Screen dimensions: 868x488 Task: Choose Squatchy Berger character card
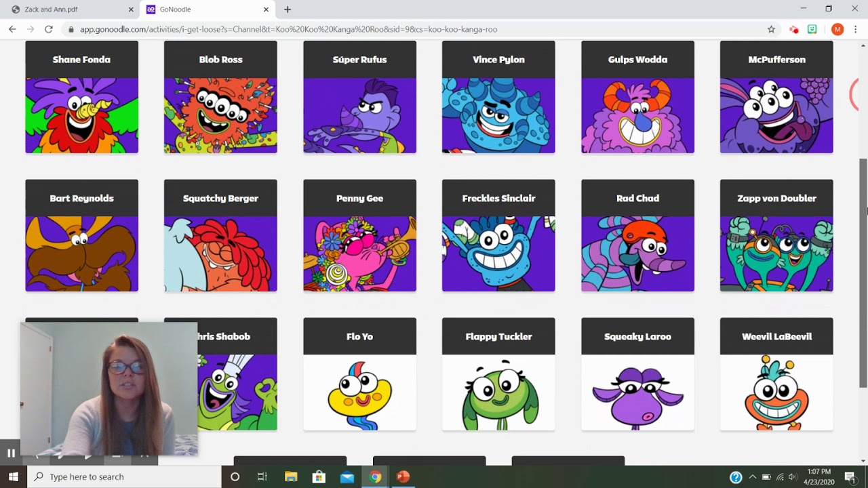click(220, 236)
